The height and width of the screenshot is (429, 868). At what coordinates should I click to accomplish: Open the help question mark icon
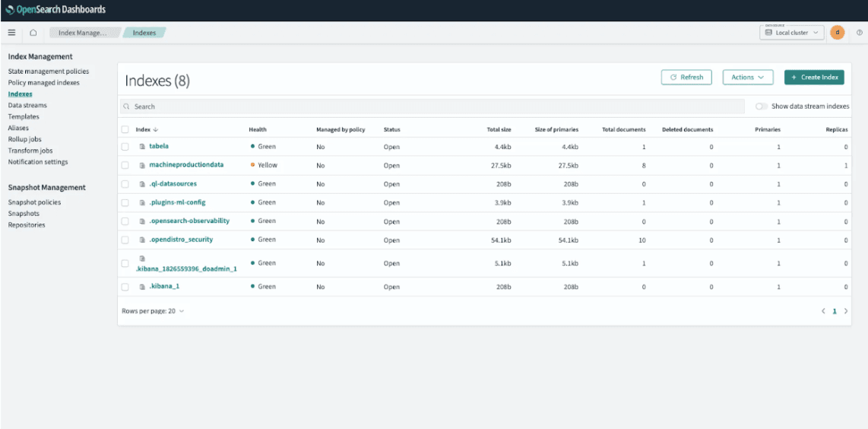pos(859,33)
